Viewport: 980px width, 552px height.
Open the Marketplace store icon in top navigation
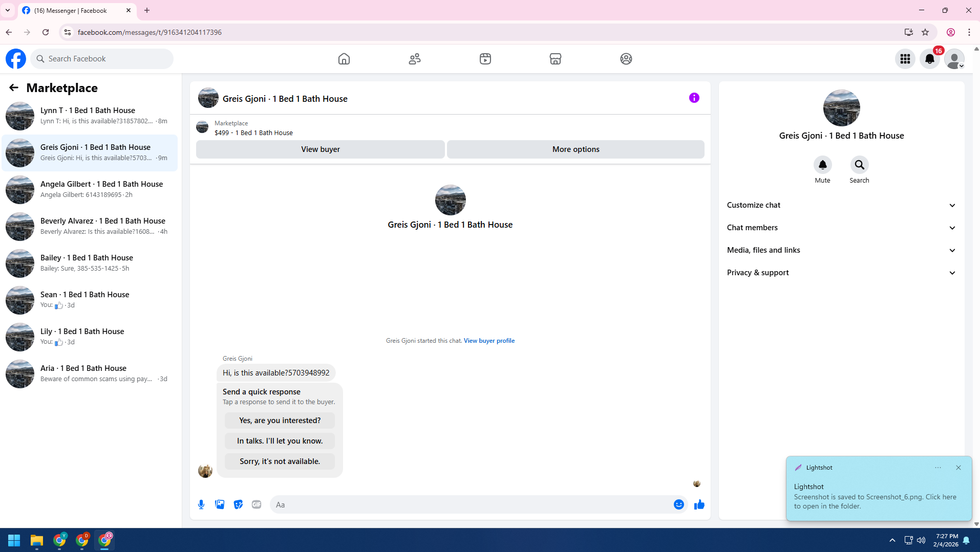tap(556, 59)
